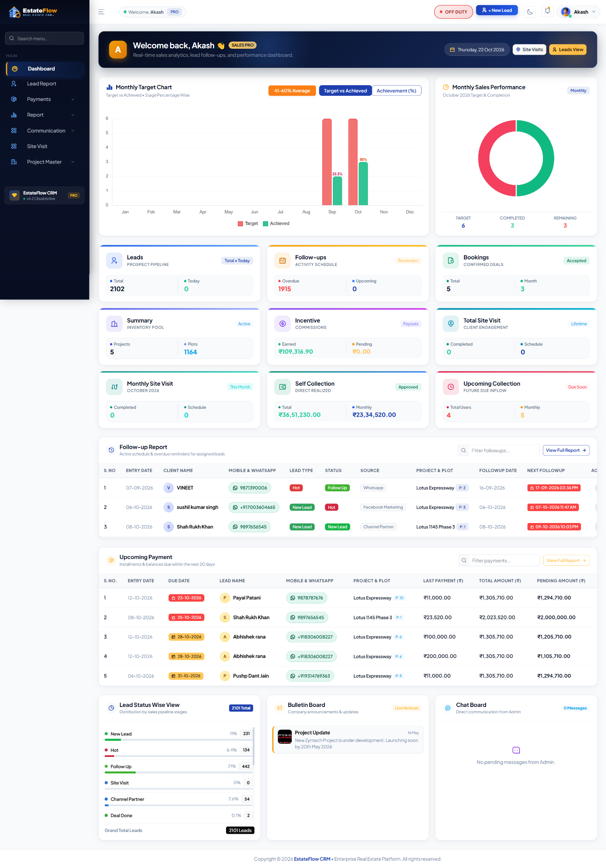Toggle the OFF DUTY status button
Screen dimensions: 606x868
453,12
